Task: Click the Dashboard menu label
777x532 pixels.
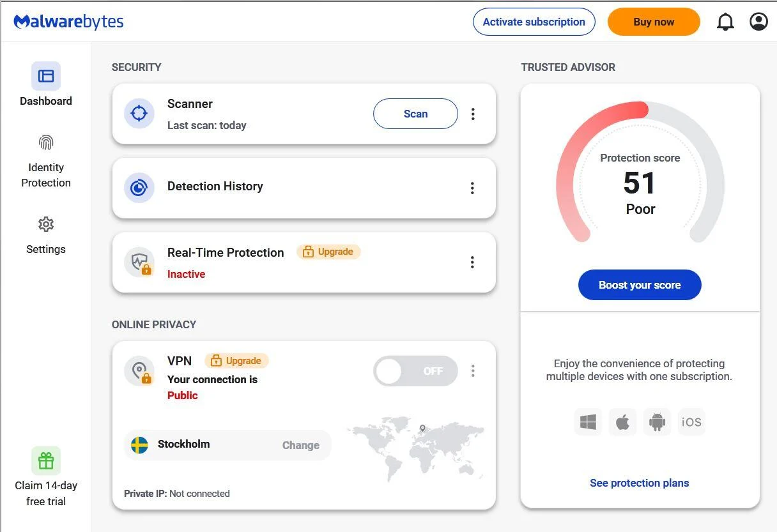Action: [46, 101]
